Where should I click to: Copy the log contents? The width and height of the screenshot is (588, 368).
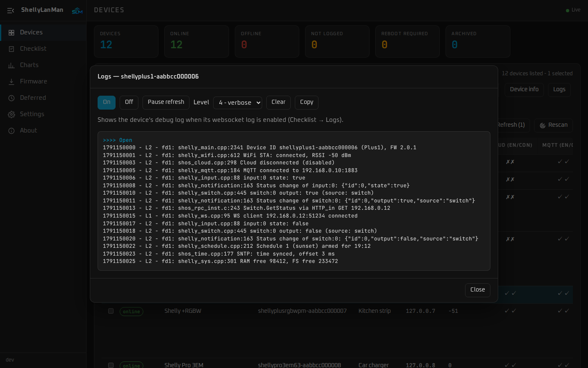click(x=307, y=102)
